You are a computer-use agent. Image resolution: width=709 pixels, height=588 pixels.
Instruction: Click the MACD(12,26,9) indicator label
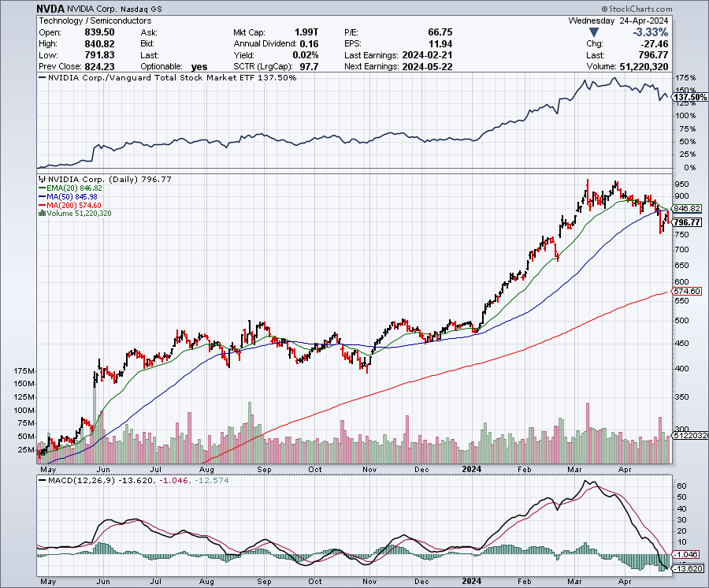pyautogui.click(x=81, y=480)
